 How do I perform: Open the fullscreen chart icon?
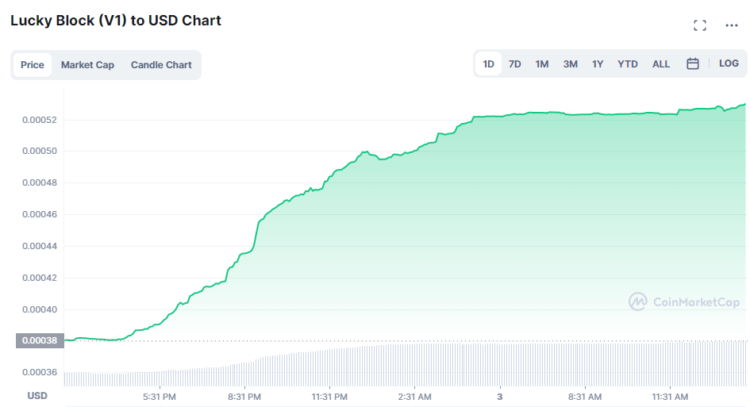coord(700,25)
